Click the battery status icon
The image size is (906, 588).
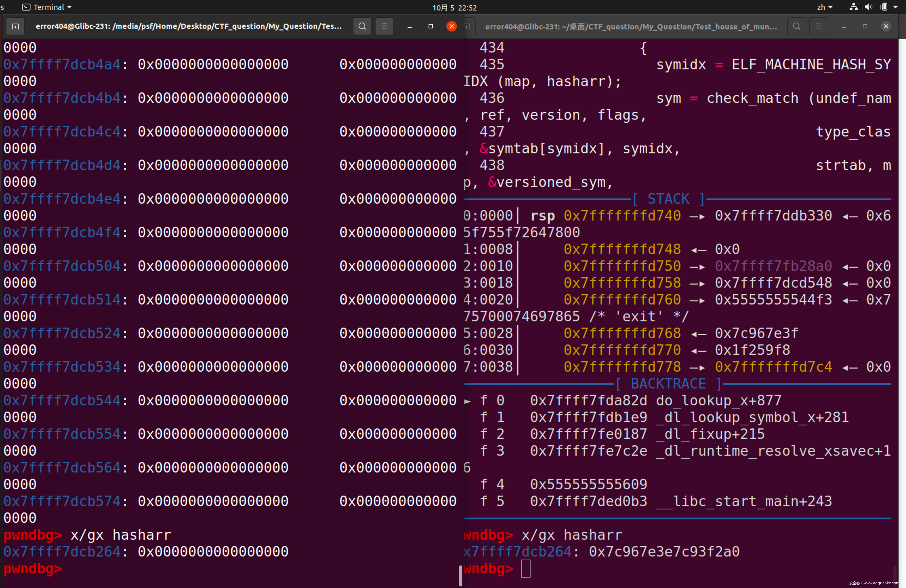(x=884, y=7)
